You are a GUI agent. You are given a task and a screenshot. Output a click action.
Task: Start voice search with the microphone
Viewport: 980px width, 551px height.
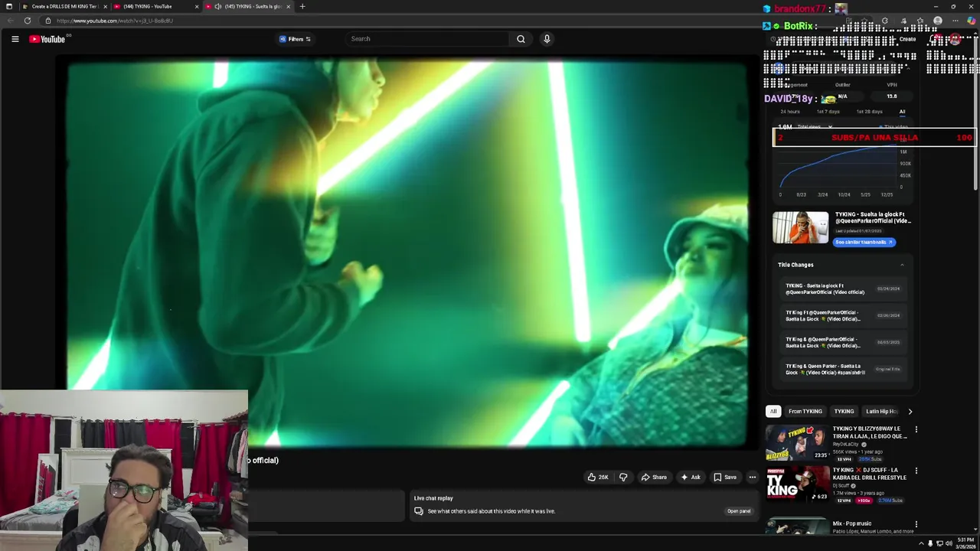(x=547, y=39)
